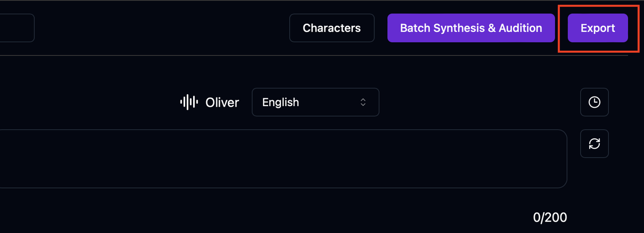Click the Oliver voice waveform icon

(x=188, y=102)
